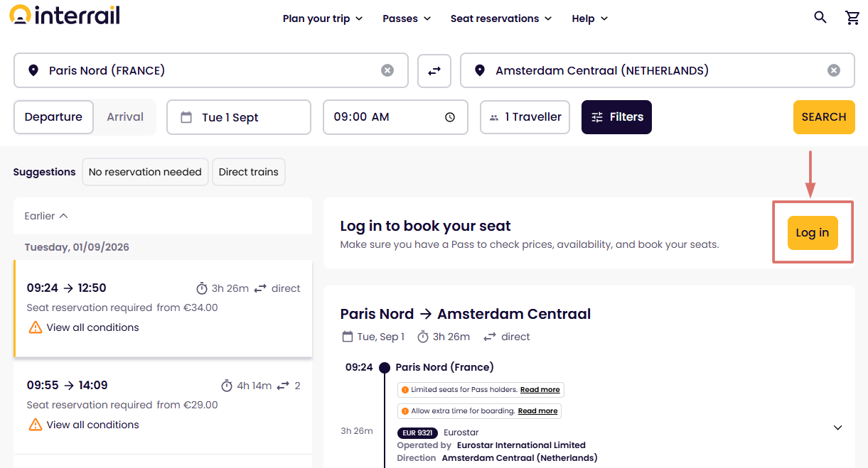Swap origin and destination stations

[x=434, y=70]
